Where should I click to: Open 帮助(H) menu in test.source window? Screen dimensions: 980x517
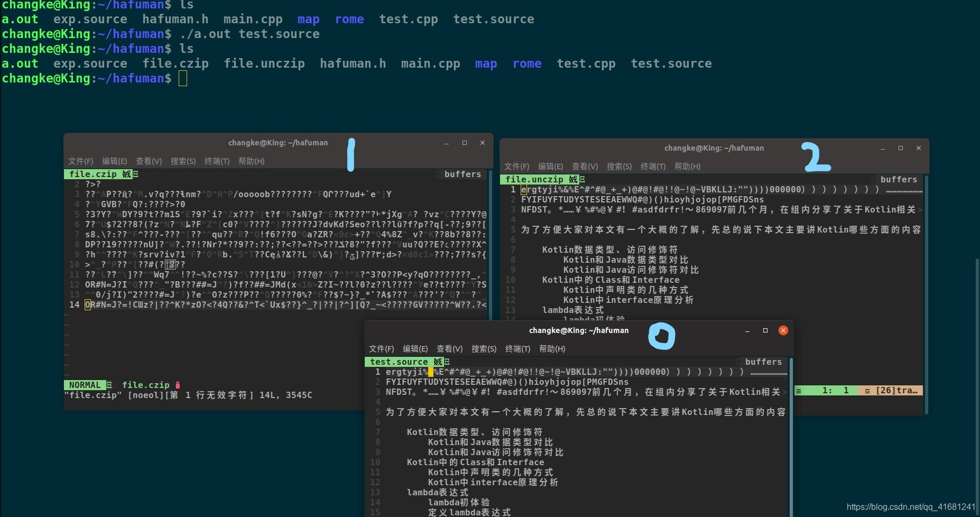552,349
